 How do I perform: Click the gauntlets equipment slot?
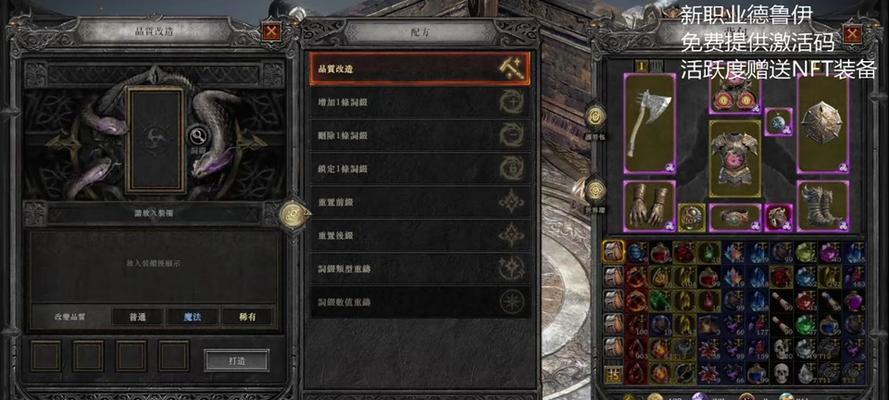[x=650, y=206]
